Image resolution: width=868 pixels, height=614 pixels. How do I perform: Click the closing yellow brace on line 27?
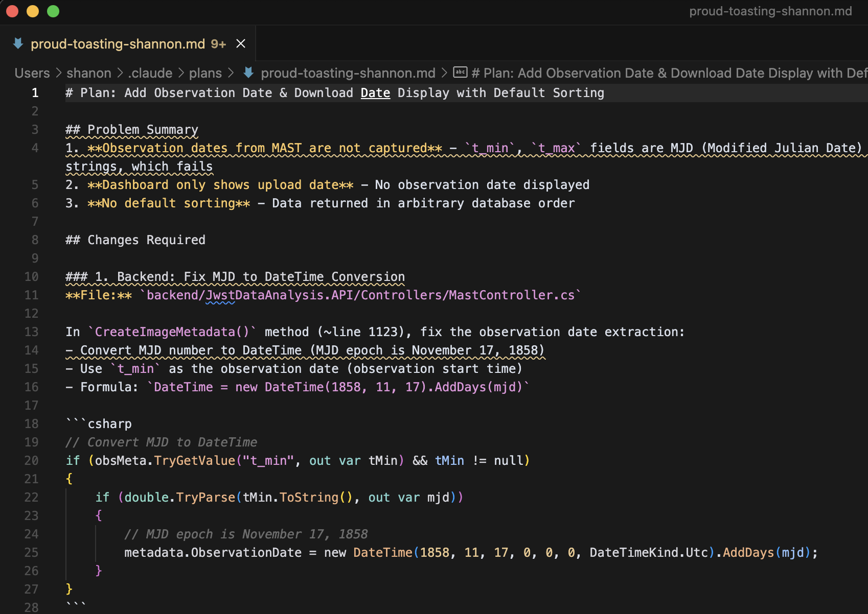tap(69, 589)
